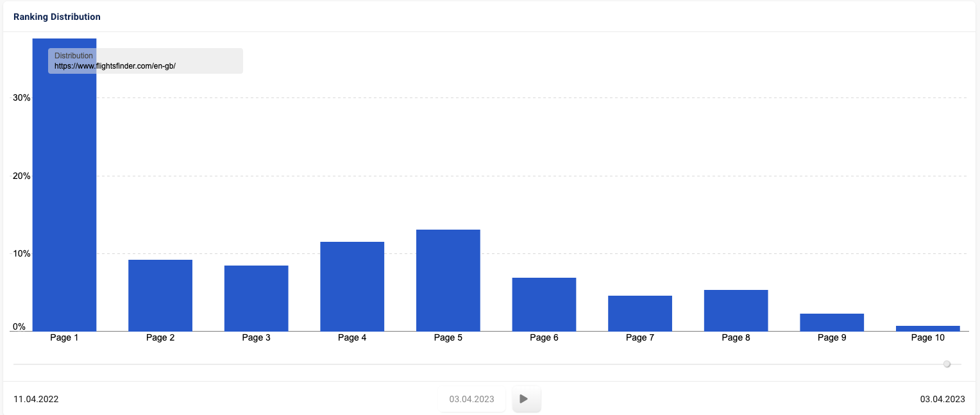
Task: Click the flightsfinder.com URL in tooltip
Action: pyautogui.click(x=115, y=66)
